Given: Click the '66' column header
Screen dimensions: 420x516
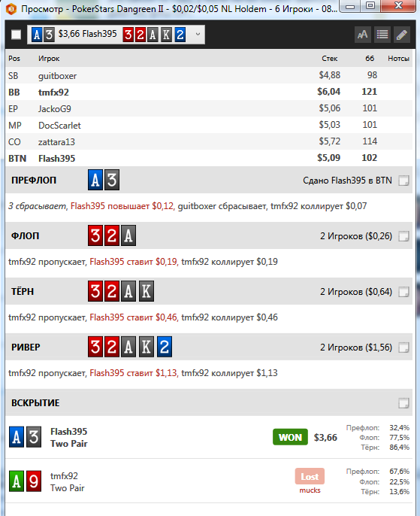Looking at the screenshot, I should pos(370,59).
